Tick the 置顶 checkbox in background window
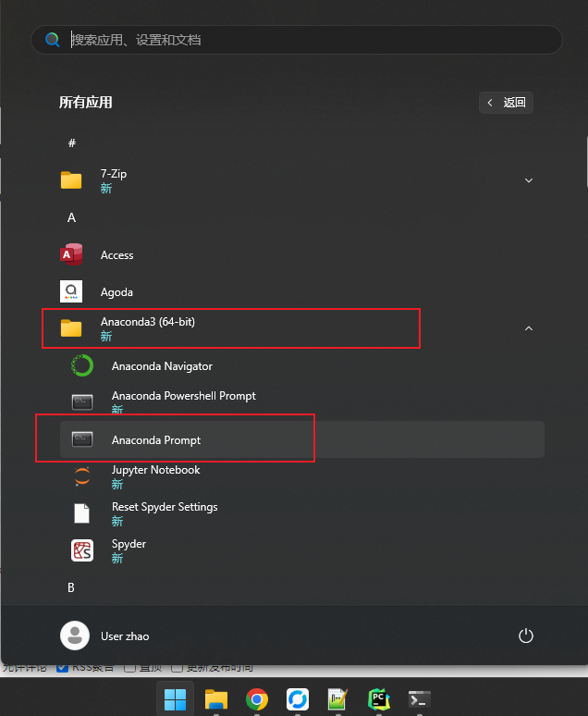The height and width of the screenshot is (716, 588). [x=129, y=668]
